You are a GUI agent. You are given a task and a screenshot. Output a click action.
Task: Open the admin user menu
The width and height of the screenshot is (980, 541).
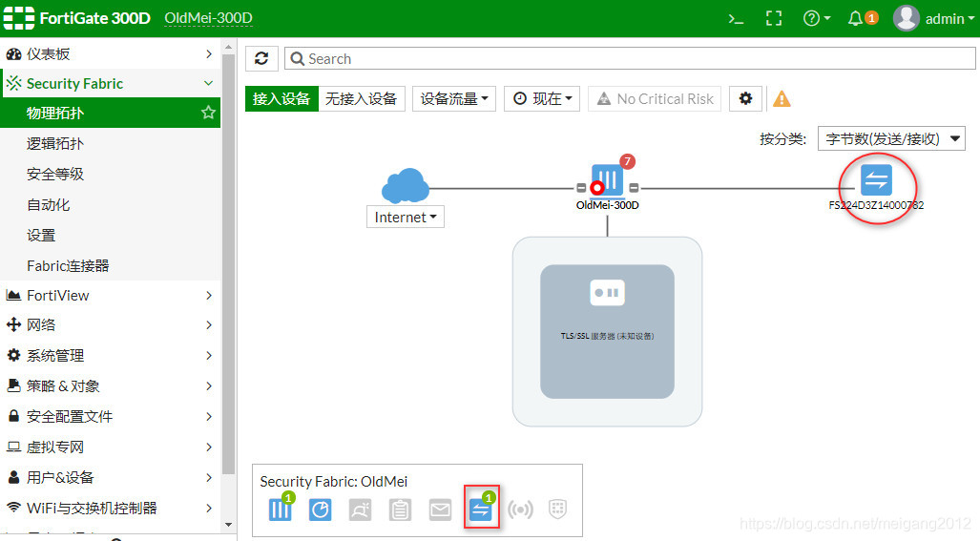click(x=934, y=18)
